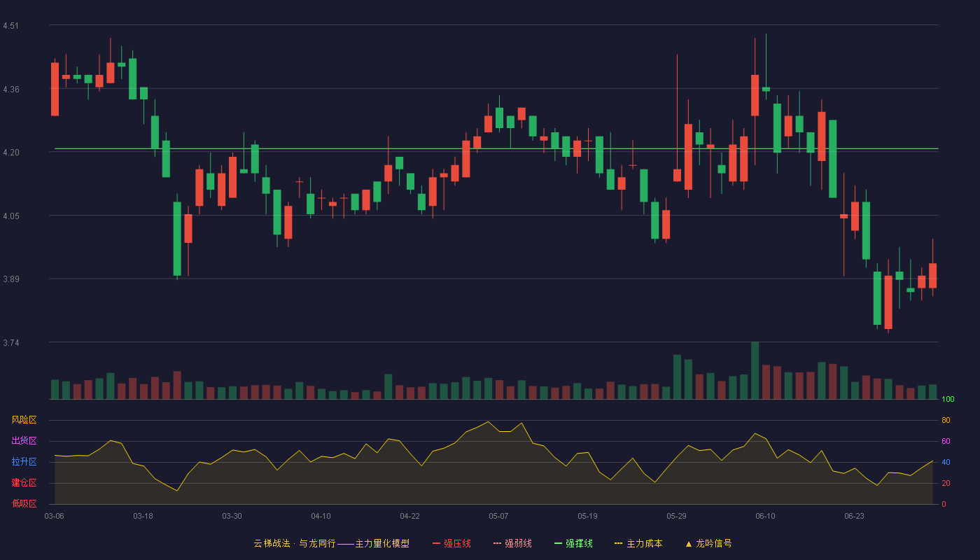Toggle the 强撑线 legend item

coord(573,543)
